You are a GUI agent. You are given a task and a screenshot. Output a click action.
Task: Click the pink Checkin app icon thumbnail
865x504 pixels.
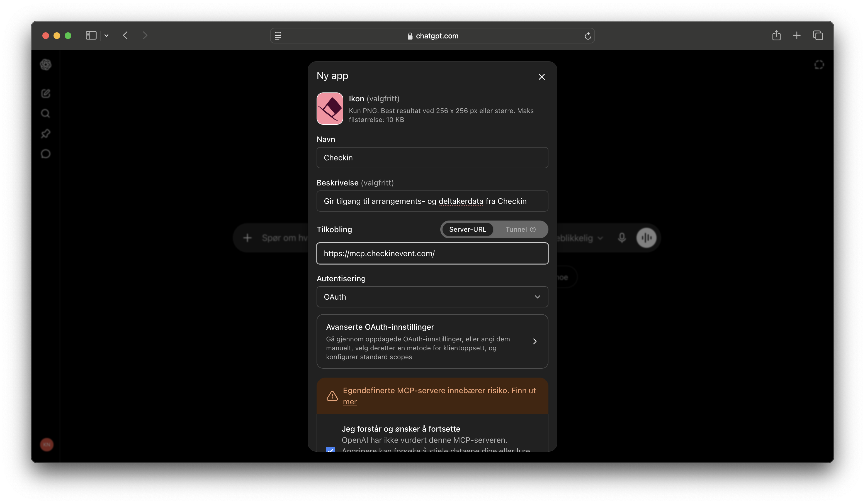(x=329, y=108)
